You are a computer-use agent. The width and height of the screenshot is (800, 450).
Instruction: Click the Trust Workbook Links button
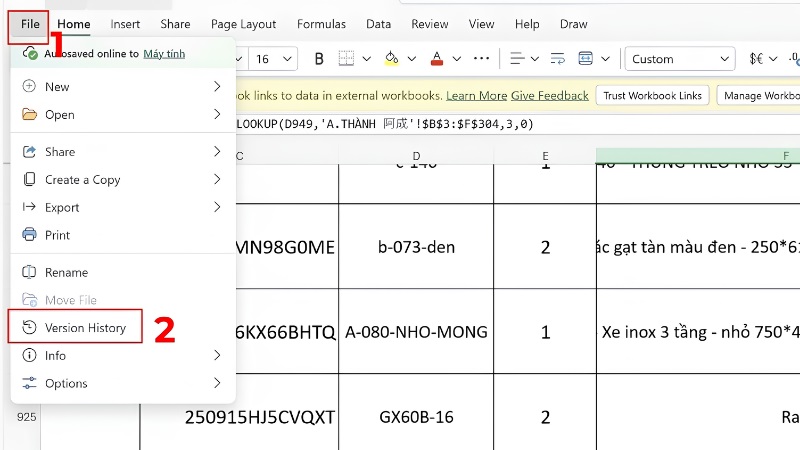[653, 95]
